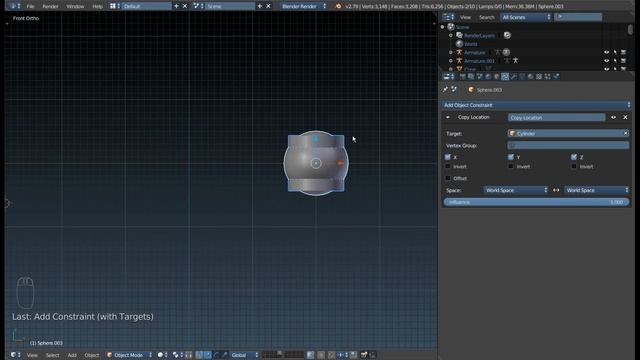Open the Scene properties tab
Image resolution: width=640 pixels, height=360 pixels.
480,76
